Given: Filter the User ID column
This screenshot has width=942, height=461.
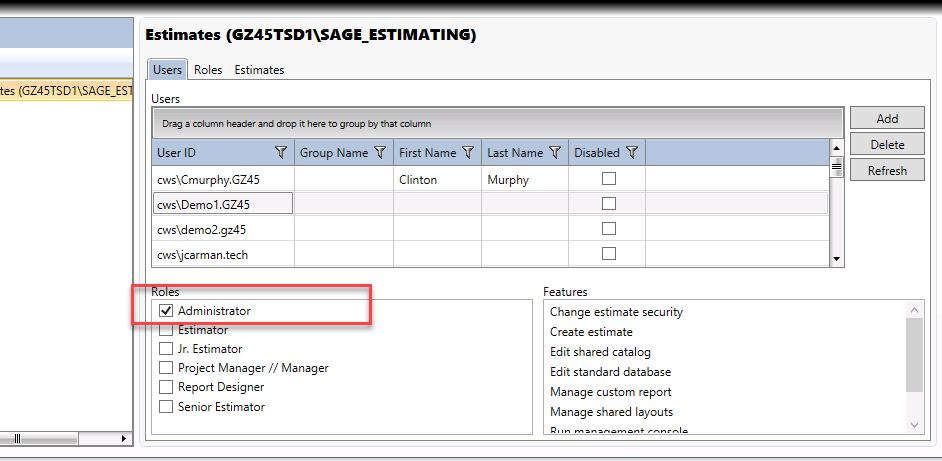Looking at the screenshot, I should (x=281, y=153).
